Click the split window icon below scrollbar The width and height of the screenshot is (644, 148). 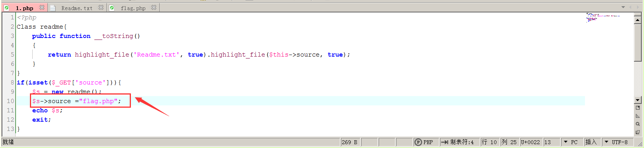click(637, 108)
